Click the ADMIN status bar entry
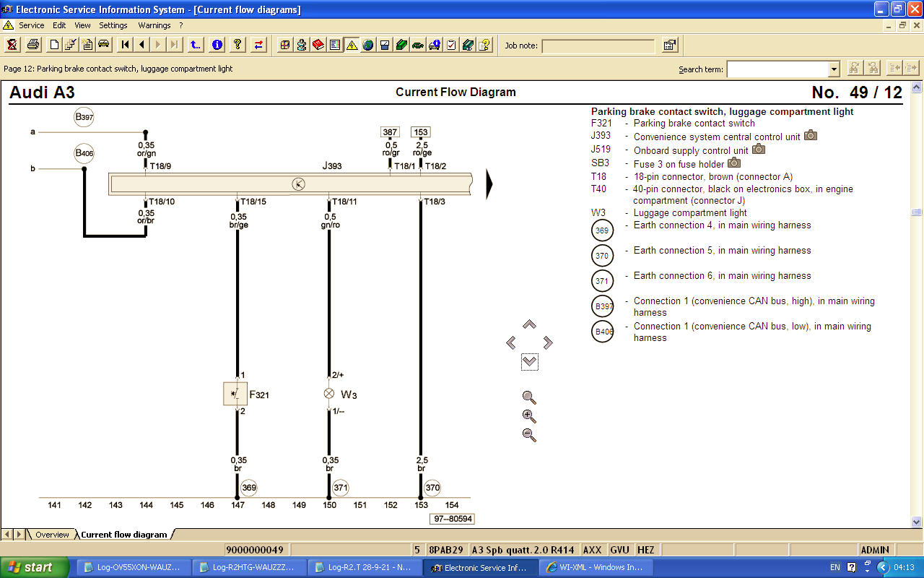 pos(875,550)
